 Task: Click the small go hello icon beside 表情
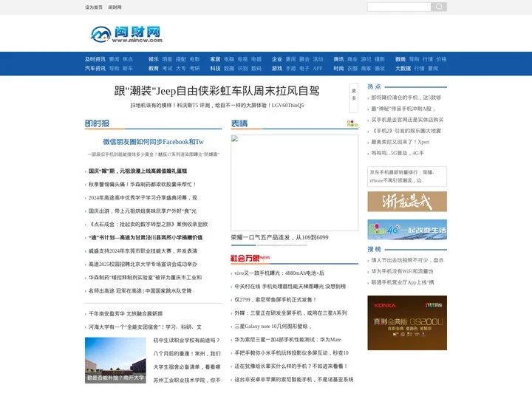(x=352, y=123)
